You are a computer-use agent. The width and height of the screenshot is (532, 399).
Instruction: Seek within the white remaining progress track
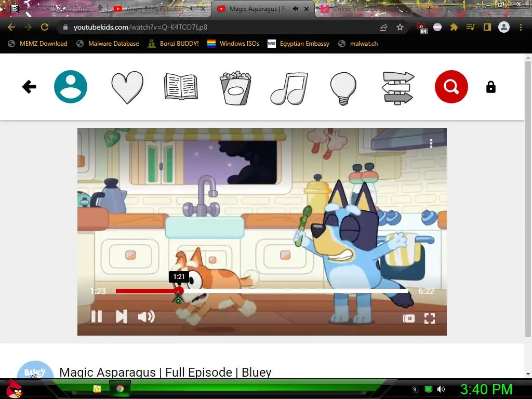click(x=296, y=291)
